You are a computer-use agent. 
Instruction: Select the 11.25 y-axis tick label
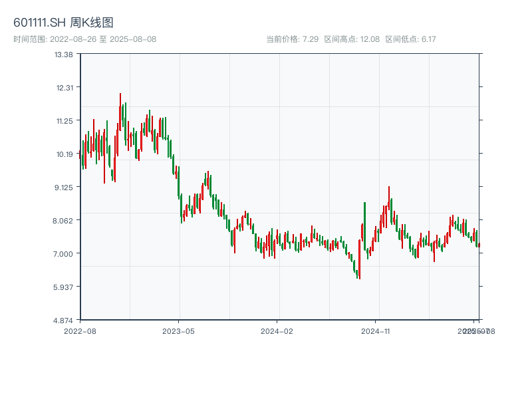(x=64, y=120)
